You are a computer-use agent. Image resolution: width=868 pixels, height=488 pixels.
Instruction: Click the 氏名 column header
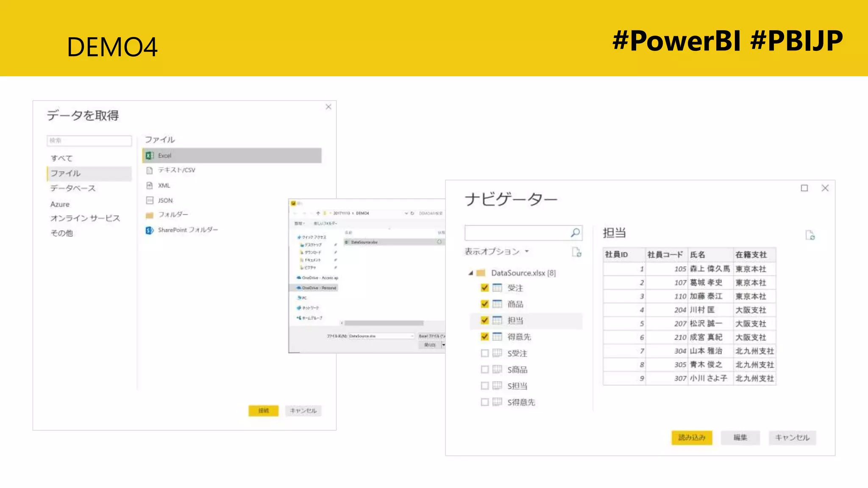click(710, 255)
